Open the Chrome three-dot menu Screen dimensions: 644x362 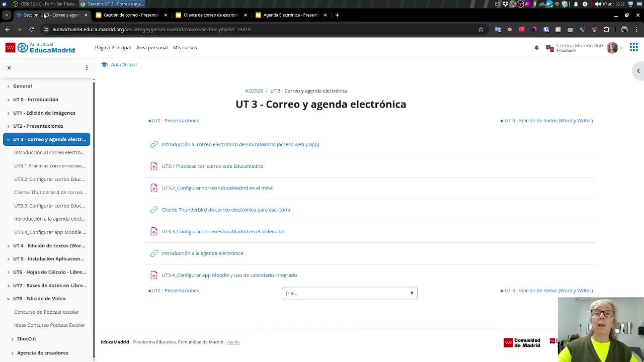coord(636,29)
